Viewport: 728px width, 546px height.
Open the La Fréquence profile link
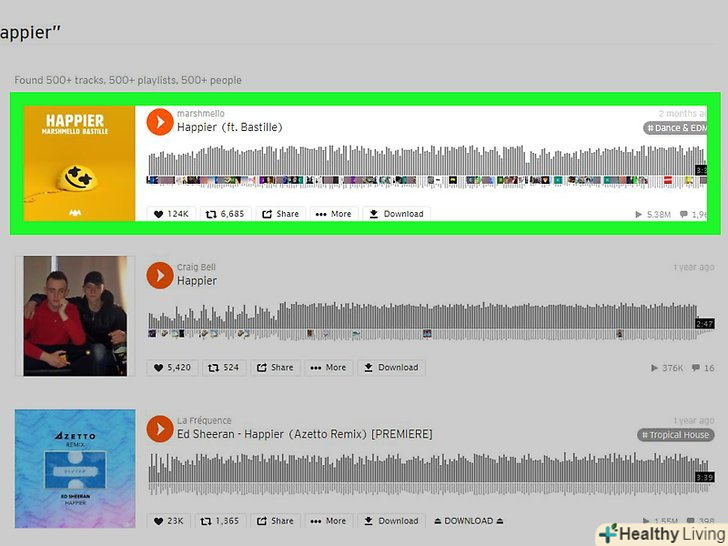point(204,420)
